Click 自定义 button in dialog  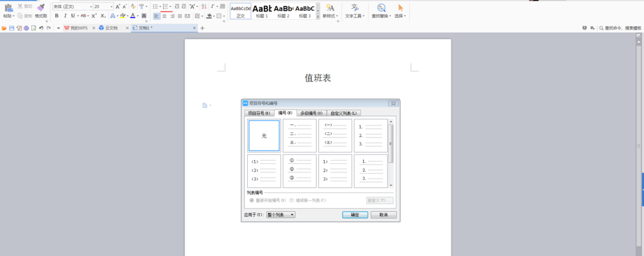click(379, 201)
